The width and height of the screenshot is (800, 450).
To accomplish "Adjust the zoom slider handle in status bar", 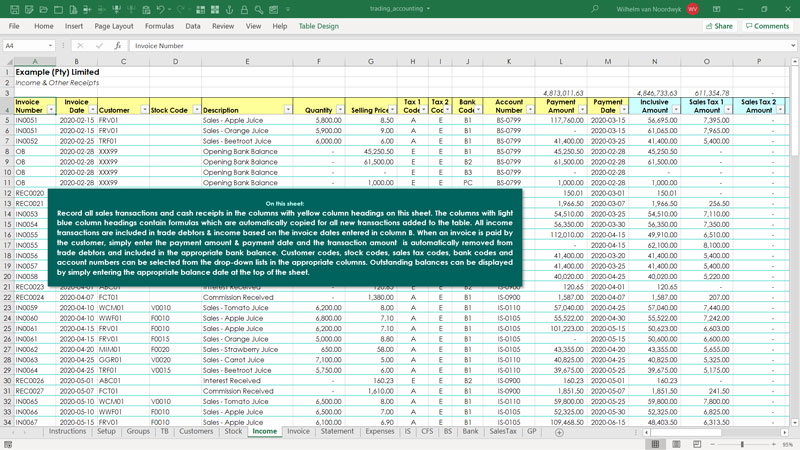I will [742, 444].
